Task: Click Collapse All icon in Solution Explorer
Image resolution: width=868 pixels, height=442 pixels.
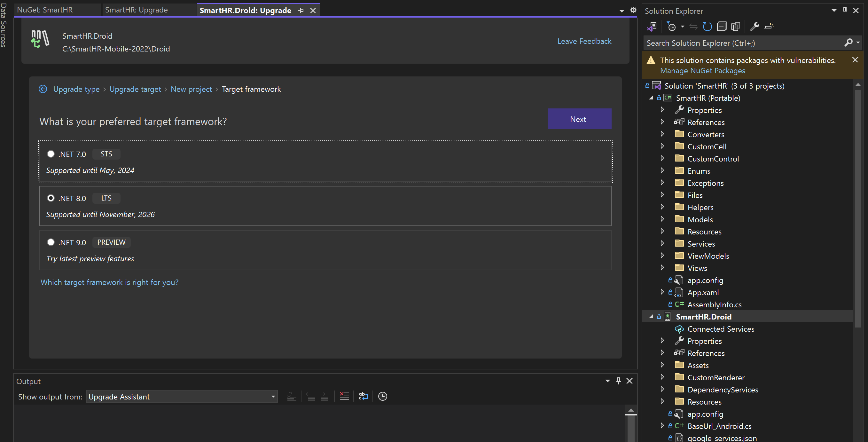Action: [722, 26]
